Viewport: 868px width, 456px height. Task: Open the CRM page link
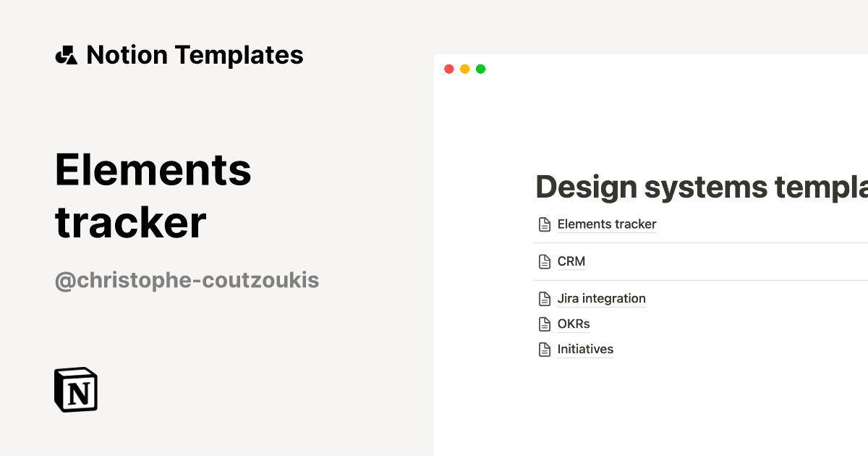pyautogui.click(x=571, y=261)
